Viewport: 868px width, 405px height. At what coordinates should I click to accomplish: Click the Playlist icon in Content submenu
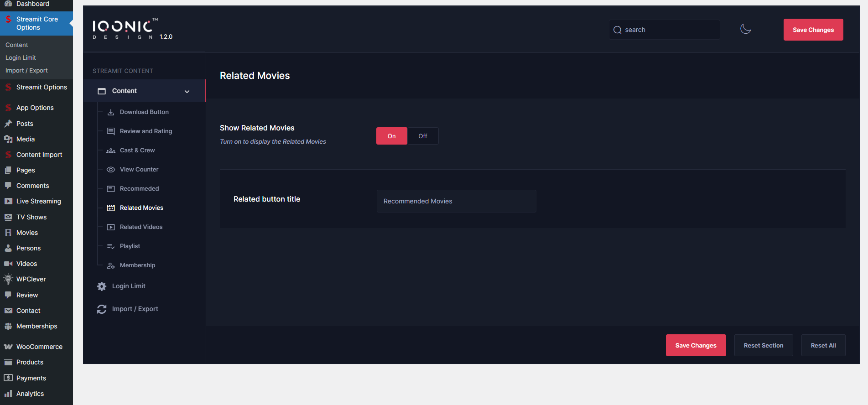tap(111, 246)
